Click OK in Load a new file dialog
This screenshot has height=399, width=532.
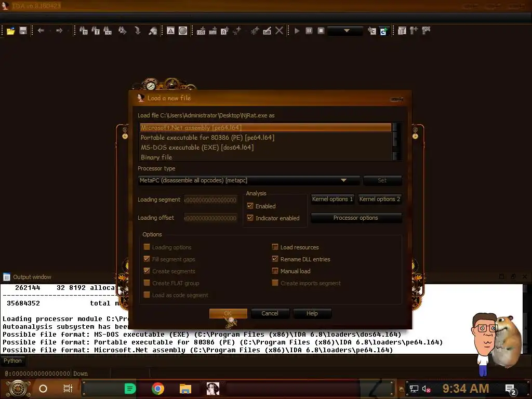[x=228, y=313]
